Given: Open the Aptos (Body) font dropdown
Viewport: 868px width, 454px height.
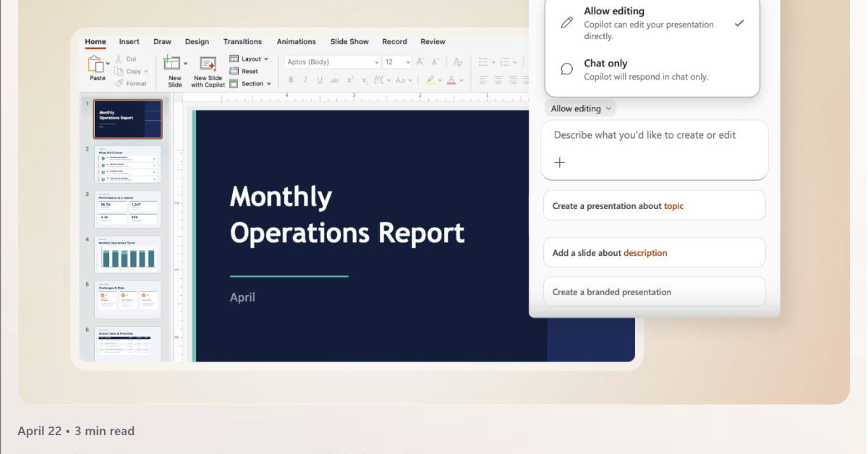Looking at the screenshot, I should pyautogui.click(x=332, y=62).
